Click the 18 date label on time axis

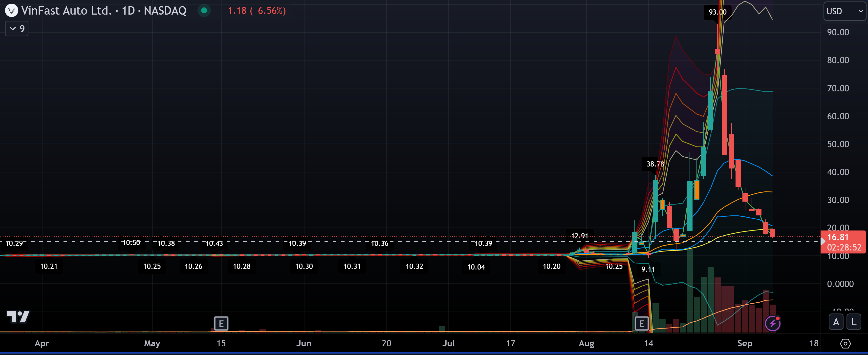pos(814,343)
